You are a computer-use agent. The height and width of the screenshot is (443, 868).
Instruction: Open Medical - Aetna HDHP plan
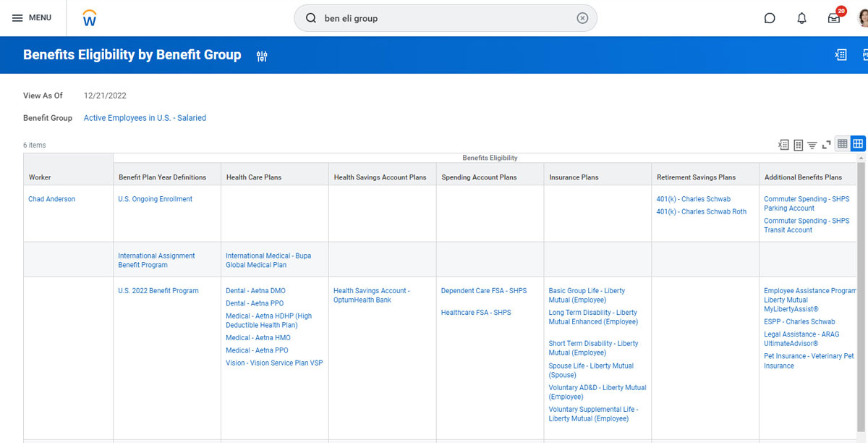pyautogui.click(x=269, y=321)
